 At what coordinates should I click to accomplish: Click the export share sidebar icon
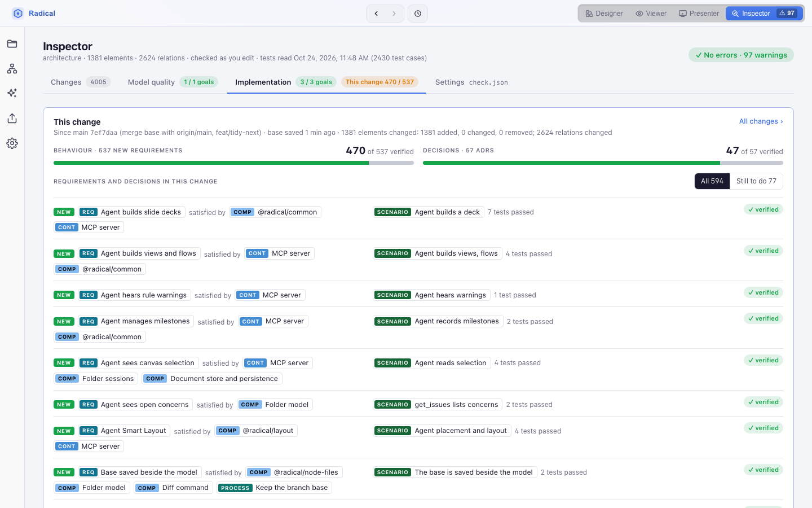[x=12, y=118]
